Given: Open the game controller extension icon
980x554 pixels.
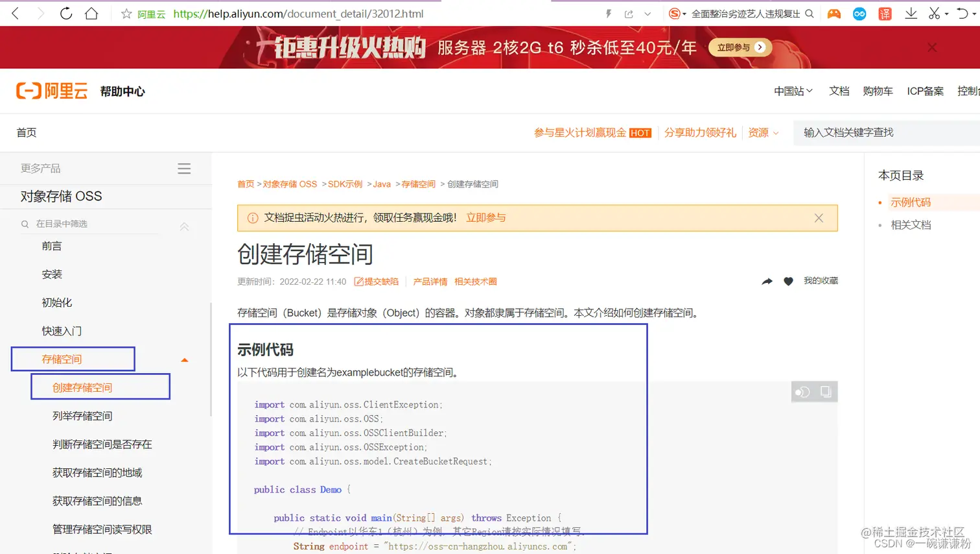Looking at the screenshot, I should pos(834,14).
